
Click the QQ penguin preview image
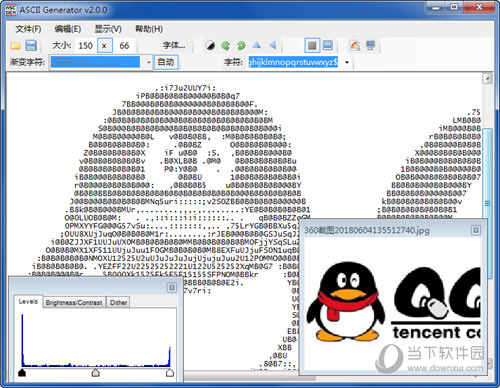[x=393, y=303]
